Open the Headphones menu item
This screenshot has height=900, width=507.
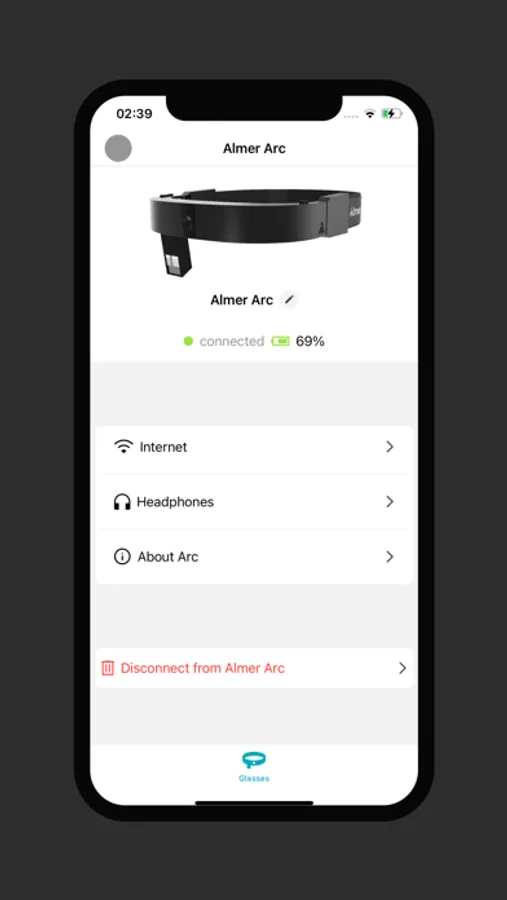click(x=254, y=502)
